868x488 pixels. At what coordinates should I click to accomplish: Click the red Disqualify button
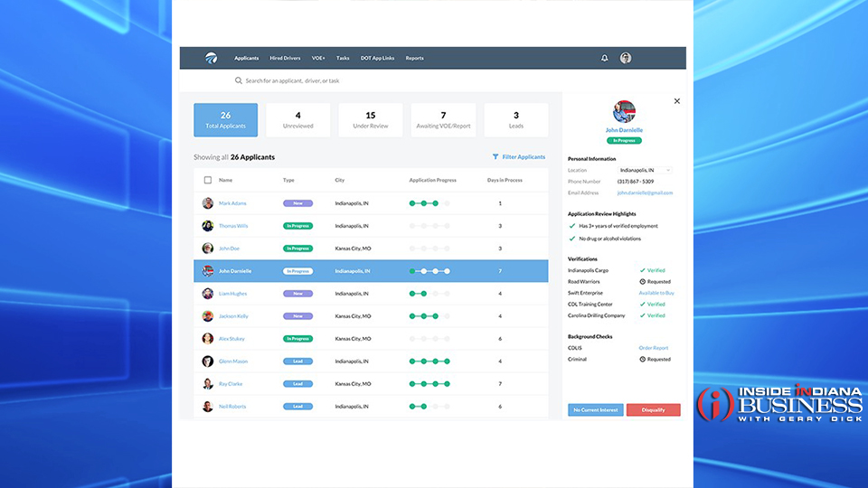pyautogui.click(x=653, y=410)
